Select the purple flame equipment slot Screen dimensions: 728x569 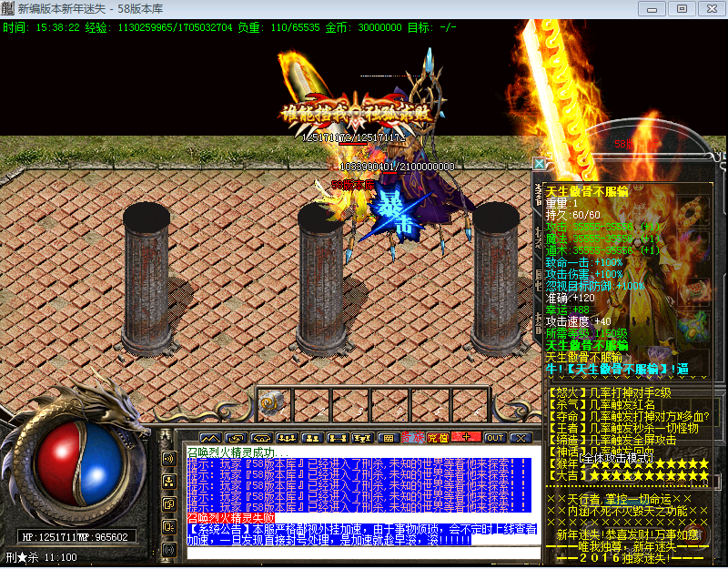pos(694,247)
